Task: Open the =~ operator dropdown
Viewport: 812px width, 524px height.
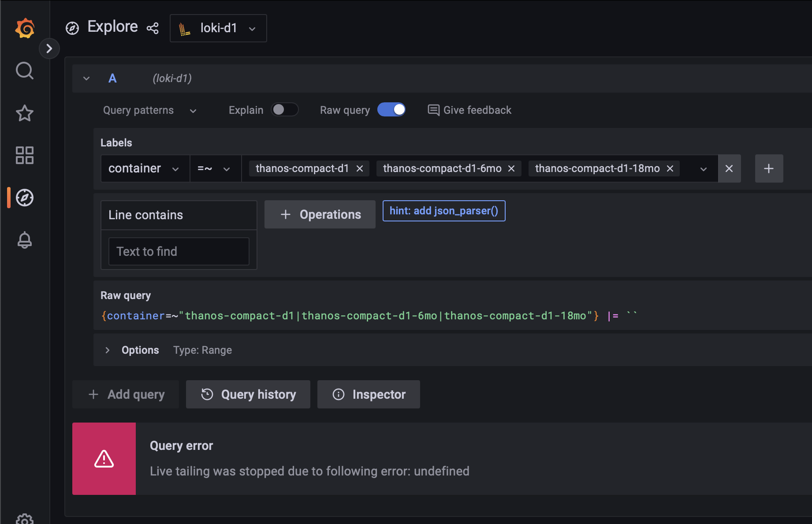Action: click(215, 168)
